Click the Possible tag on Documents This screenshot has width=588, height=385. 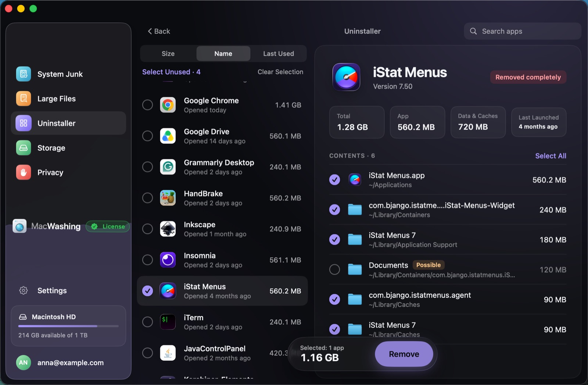point(429,265)
